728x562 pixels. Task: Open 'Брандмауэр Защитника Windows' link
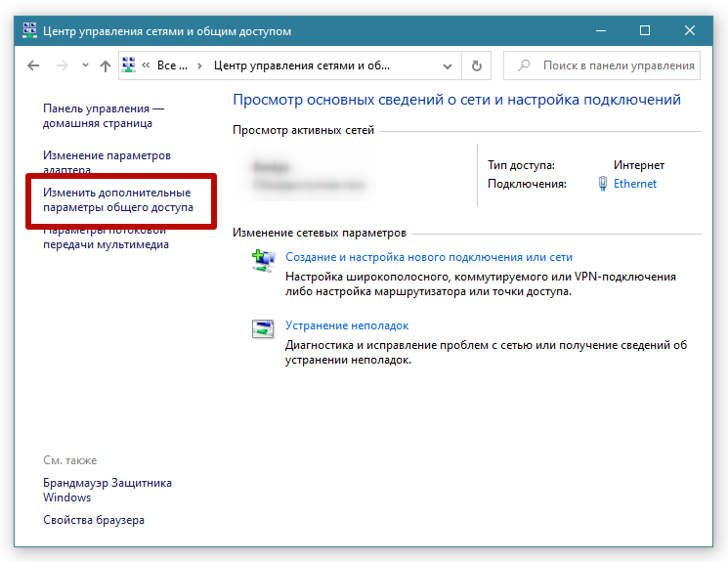pyautogui.click(x=107, y=490)
